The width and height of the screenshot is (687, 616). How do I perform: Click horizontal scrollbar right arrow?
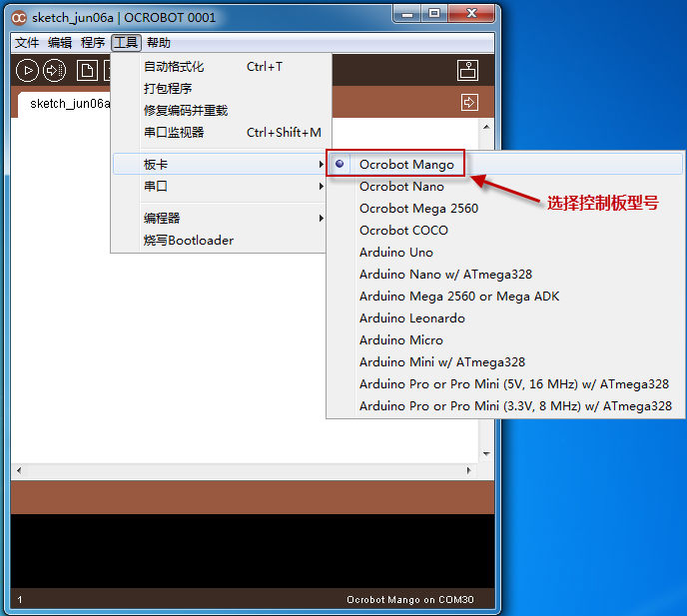coord(469,470)
